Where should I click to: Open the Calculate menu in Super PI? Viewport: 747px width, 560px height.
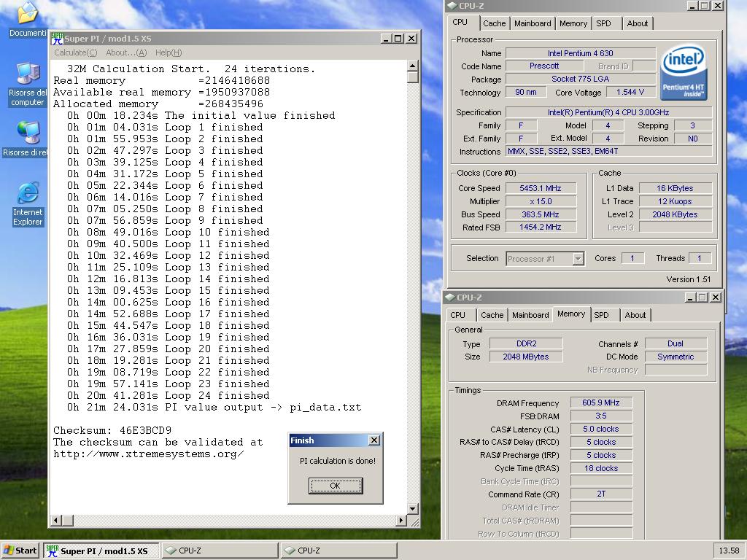click(x=75, y=52)
